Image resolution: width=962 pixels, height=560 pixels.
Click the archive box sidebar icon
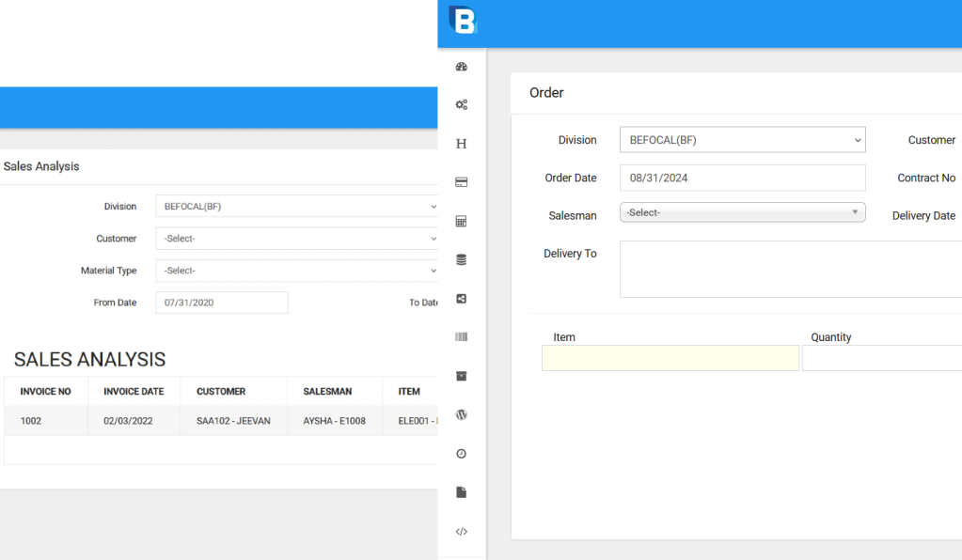pos(461,376)
